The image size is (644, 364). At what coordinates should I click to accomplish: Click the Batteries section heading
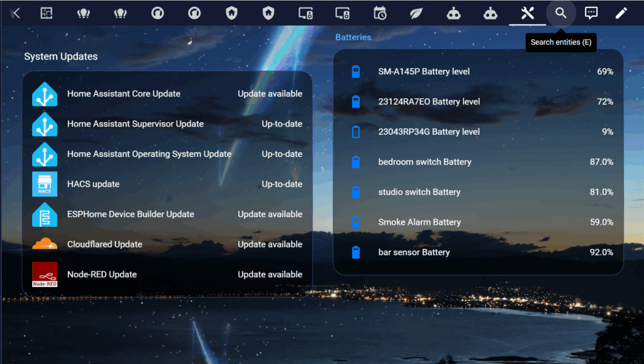(353, 37)
